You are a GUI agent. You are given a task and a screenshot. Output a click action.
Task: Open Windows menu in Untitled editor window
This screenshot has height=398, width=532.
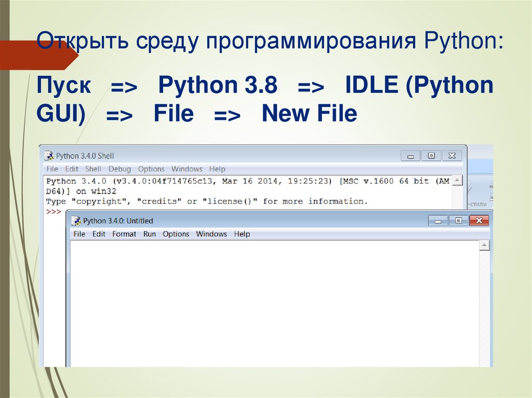click(x=211, y=234)
